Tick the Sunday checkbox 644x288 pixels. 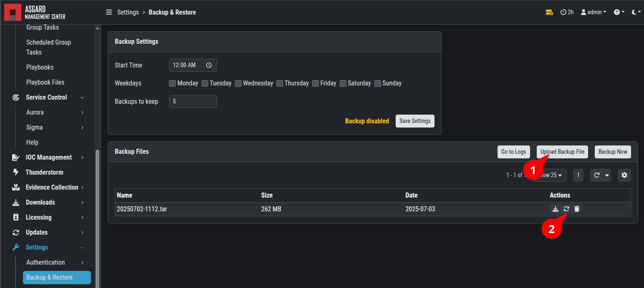pyautogui.click(x=378, y=83)
